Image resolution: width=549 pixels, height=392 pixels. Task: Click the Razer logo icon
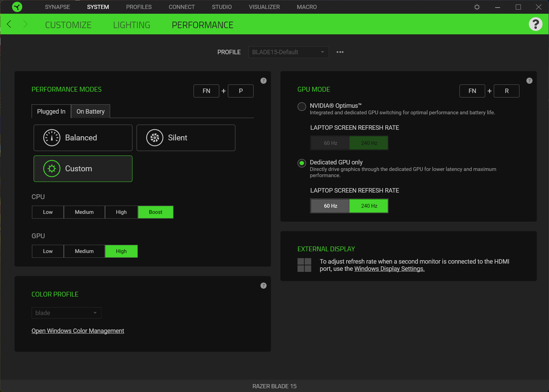tap(17, 7)
